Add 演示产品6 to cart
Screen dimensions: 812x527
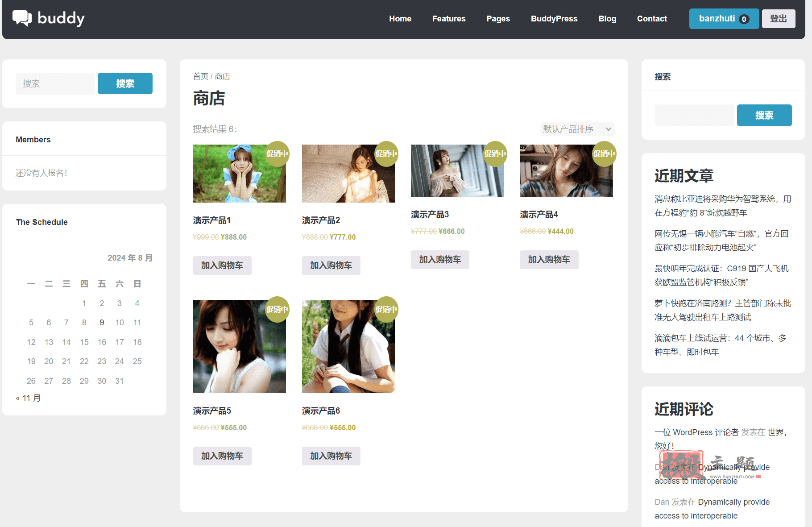[331, 456]
